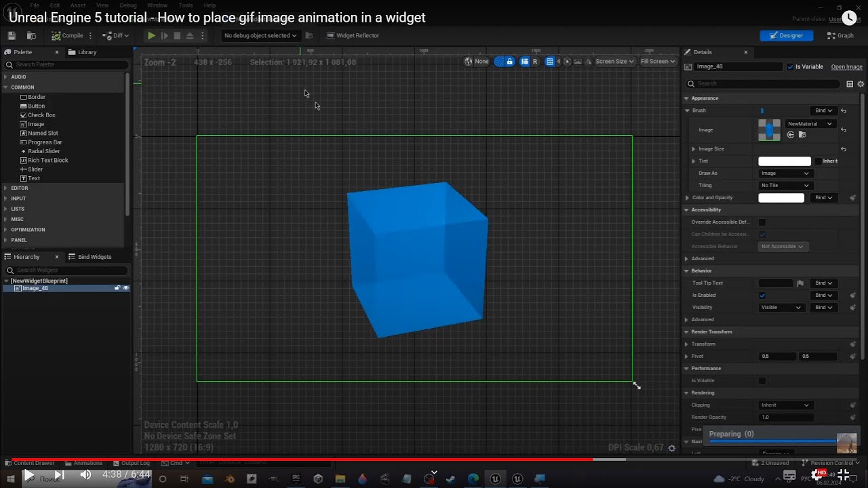Open the Diff dropdown
This screenshot has width=868, height=488.
(x=116, y=35)
